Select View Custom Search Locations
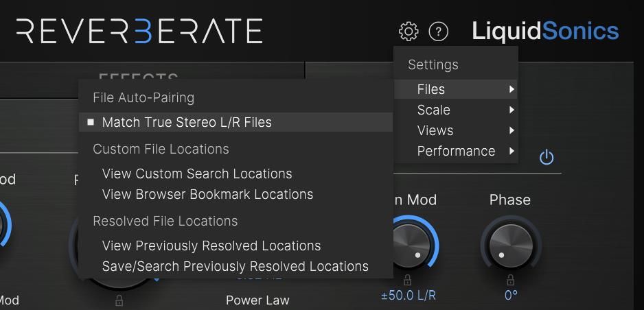This screenshot has width=644, height=310. (x=235, y=174)
